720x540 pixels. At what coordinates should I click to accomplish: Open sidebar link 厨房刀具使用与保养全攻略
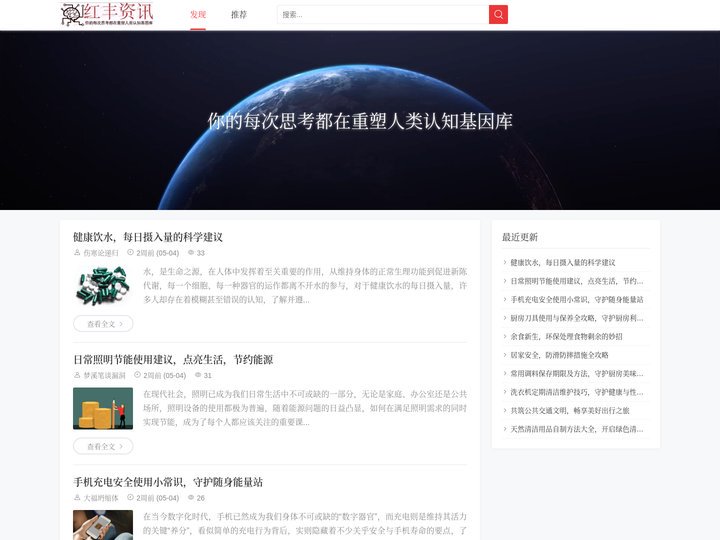coord(577,318)
